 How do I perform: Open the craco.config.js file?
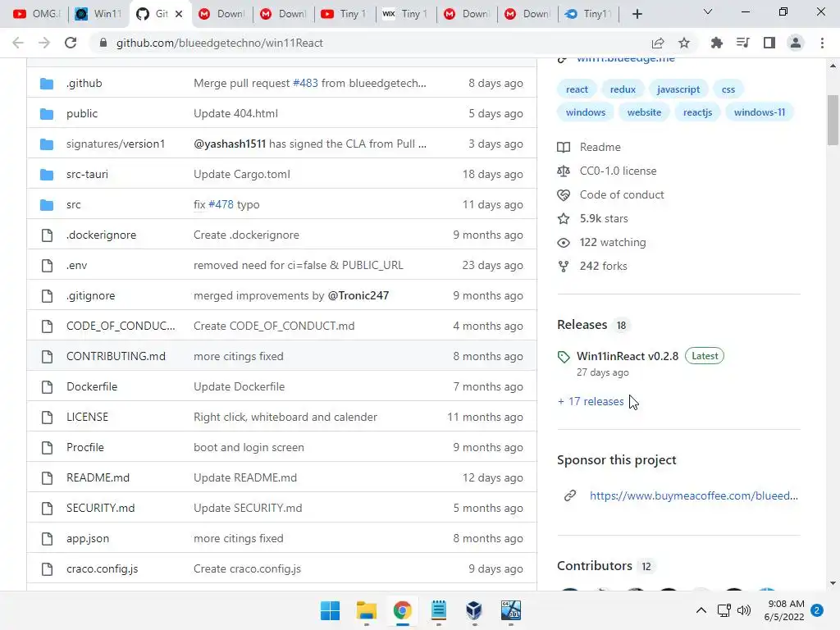pyautogui.click(x=103, y=569)
